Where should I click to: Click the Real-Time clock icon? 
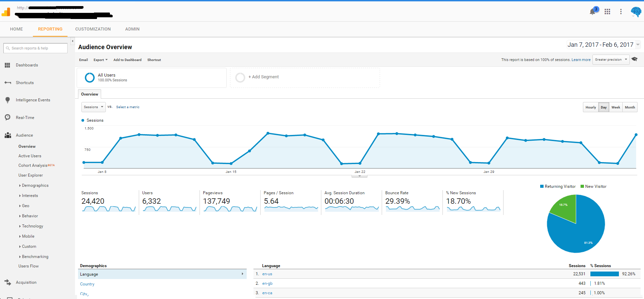coord(7,117)
